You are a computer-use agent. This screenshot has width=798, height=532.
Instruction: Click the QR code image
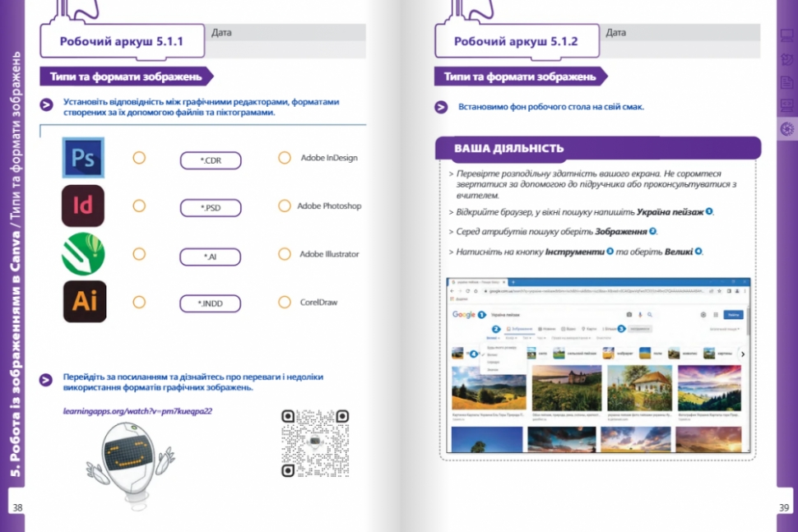[316, 443]
